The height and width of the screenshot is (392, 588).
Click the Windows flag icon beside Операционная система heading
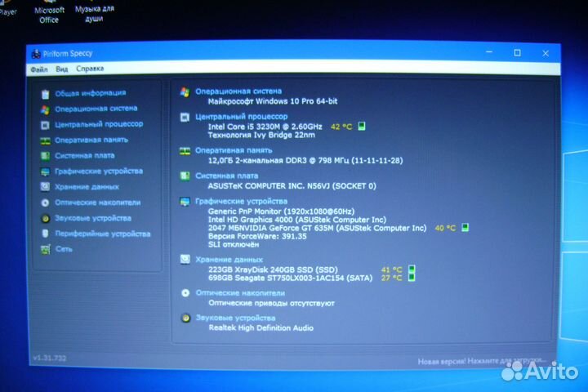click(x=185, y=92)
